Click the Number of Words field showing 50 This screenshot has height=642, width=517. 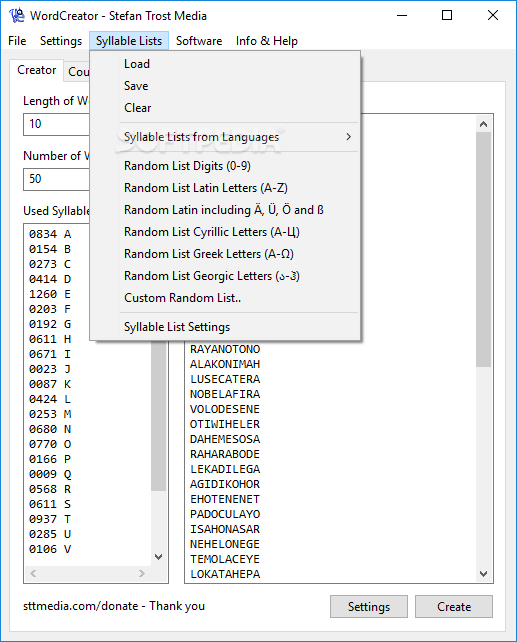click(56, 179)
